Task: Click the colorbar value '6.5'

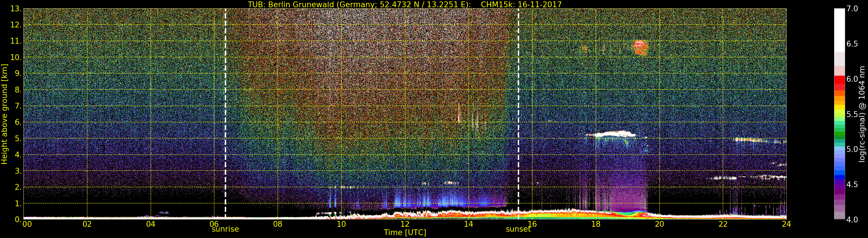Action: click(852, 44)
